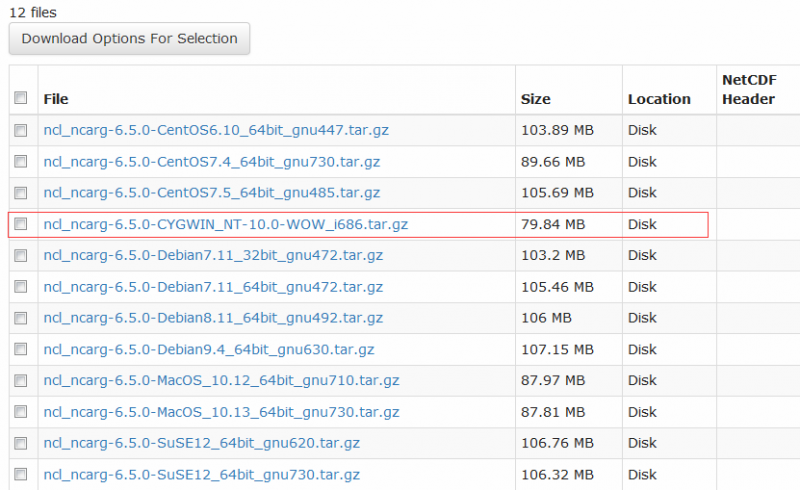Image resolution: width=800 pixels, height=490 pixels.
Task: Download the CentOS7.4 gnu730 tarball link
Action: [x=211, y=161]
